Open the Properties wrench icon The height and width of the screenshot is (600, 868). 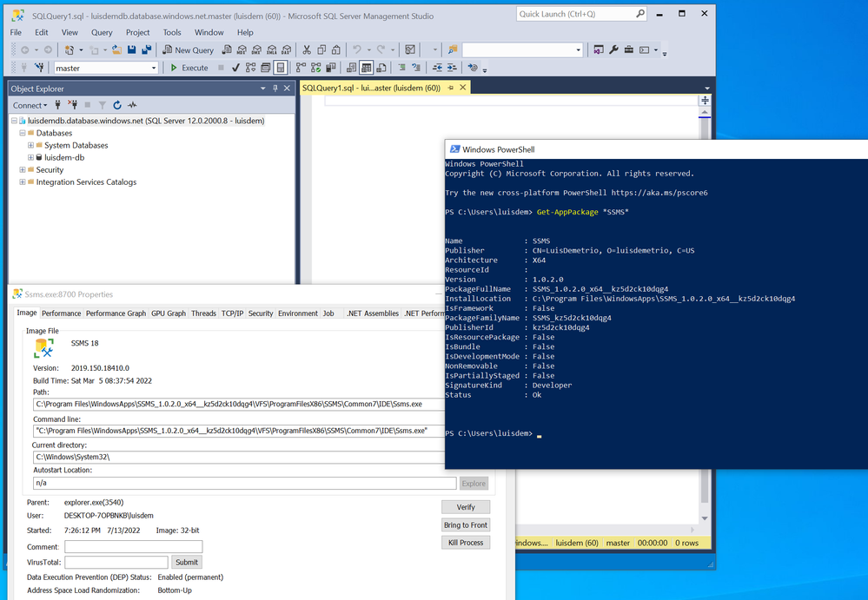[x=614, y=50]
